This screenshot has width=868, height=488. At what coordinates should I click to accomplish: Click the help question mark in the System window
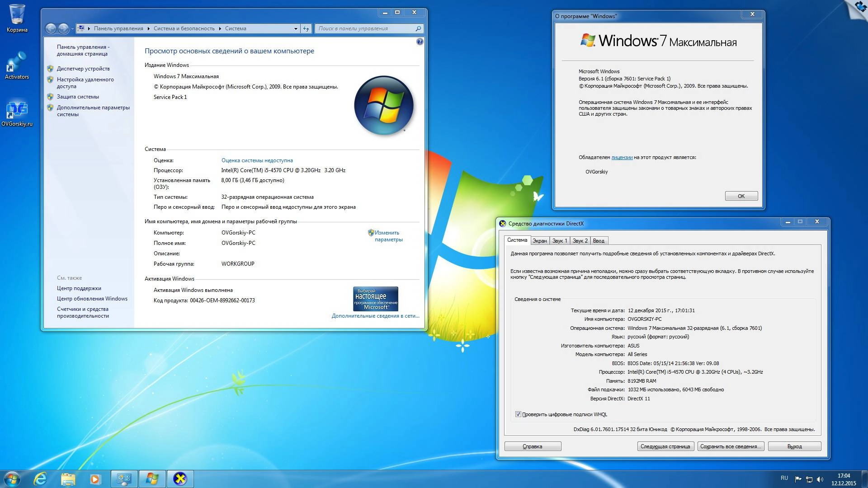click(x=420, y=41)
